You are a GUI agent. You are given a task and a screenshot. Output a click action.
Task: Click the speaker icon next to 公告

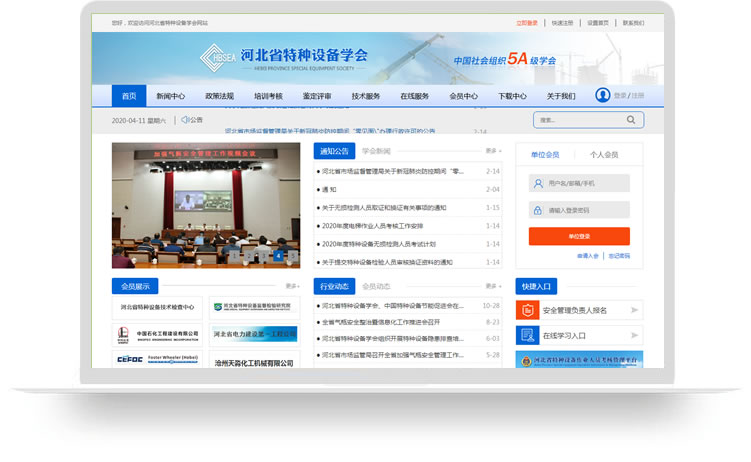click(184, 120)
